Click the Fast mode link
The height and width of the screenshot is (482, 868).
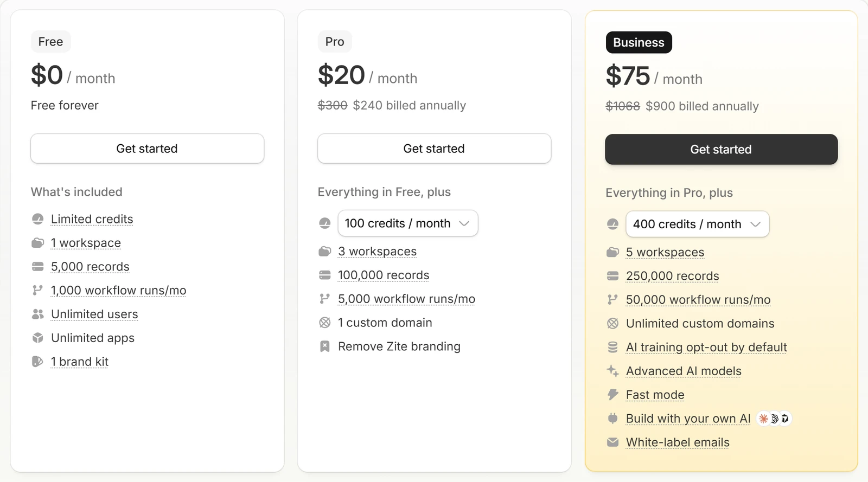[655, 395]
